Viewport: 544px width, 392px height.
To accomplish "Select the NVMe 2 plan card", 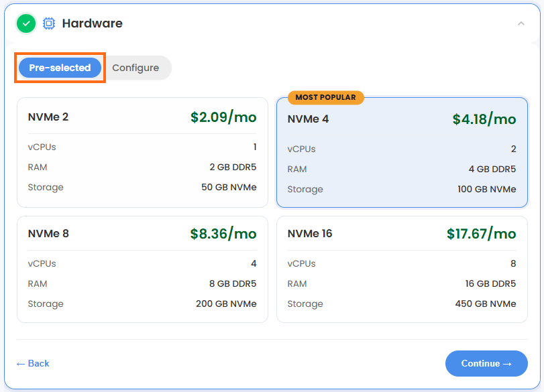I will [143, 152].
